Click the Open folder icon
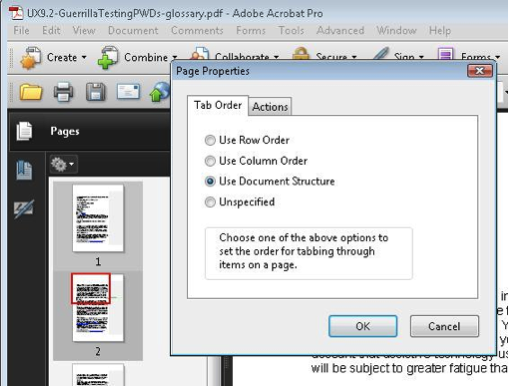Viewport: 509px width, 387px height. pos(31,92)
